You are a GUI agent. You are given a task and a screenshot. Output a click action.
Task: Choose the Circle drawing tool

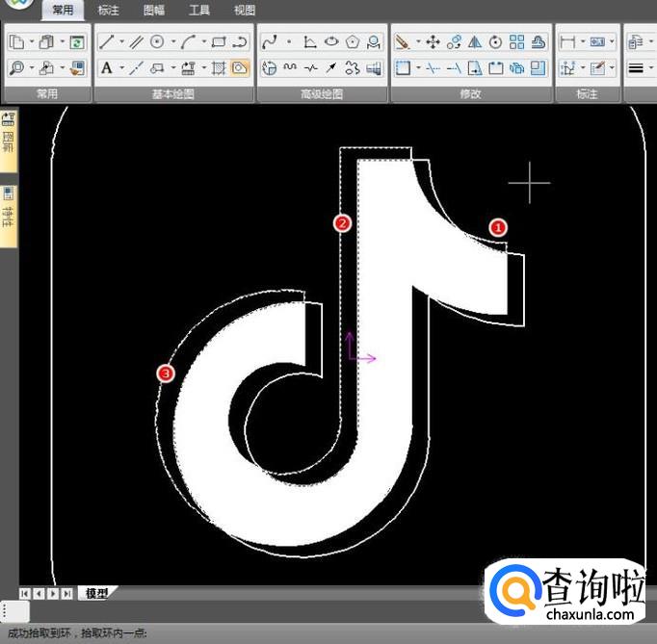157,42
